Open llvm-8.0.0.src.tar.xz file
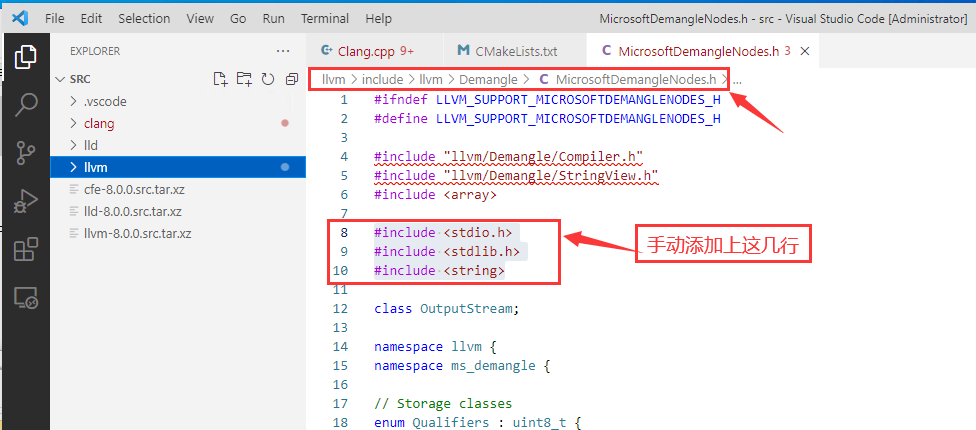The width and height of the screenshot is (976, 430). pos(178,234)
